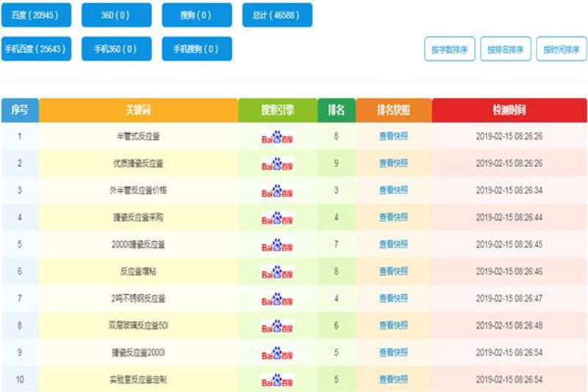The image size is (588, 392).
Task: Click Baidu logo in row 搪瓷反应釜2000l
Action: click(277, 353)
